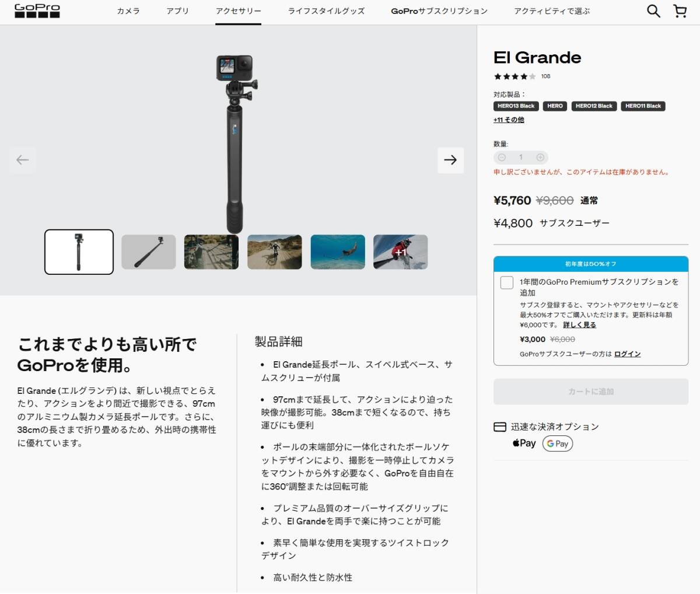The width and height of the screenshot is (700, 594).
Task: Open the +1 more images thumbnail
Action: click(400, 252)
